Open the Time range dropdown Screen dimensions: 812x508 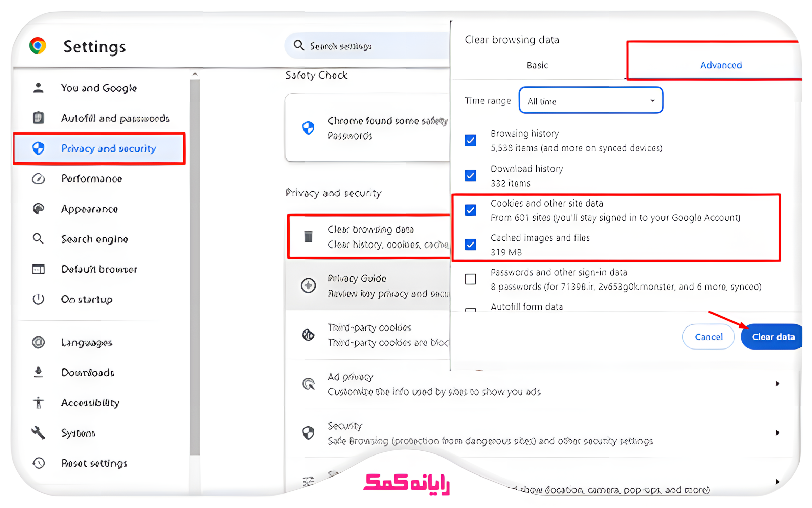(x=590, y=101)
